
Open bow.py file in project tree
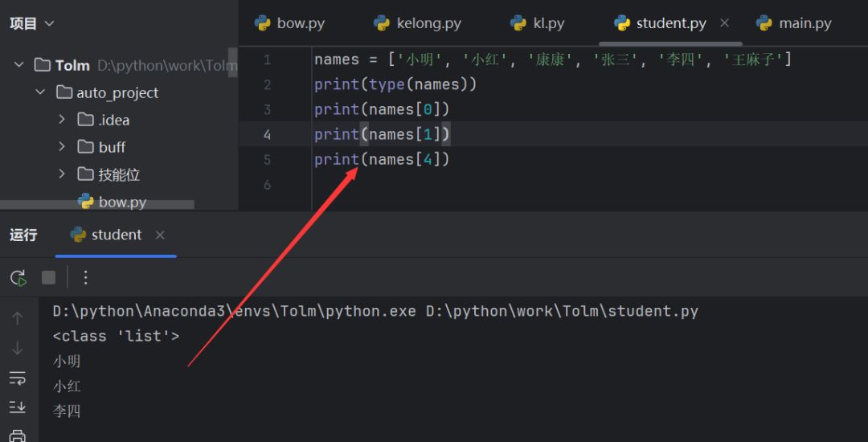(x=121, y=202)
